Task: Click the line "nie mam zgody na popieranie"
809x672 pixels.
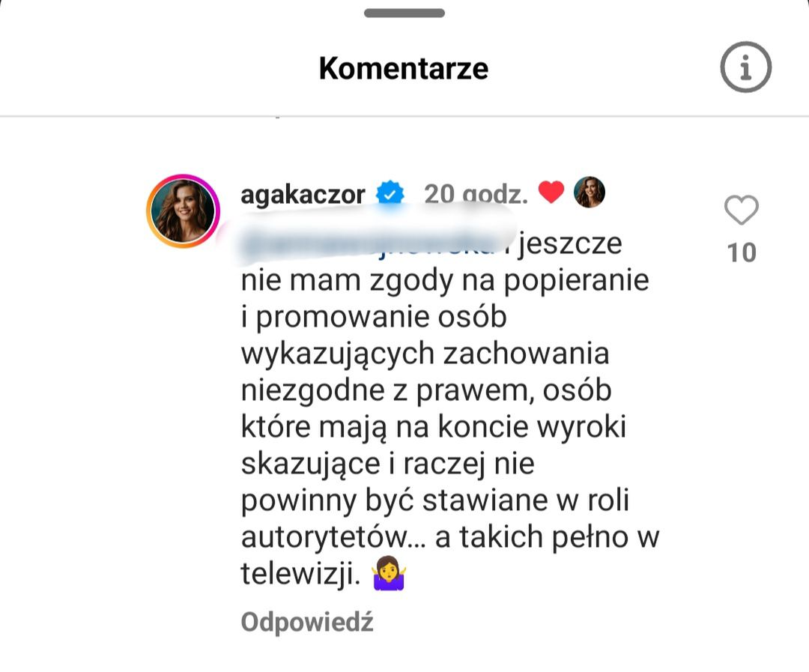Action: 444,281
